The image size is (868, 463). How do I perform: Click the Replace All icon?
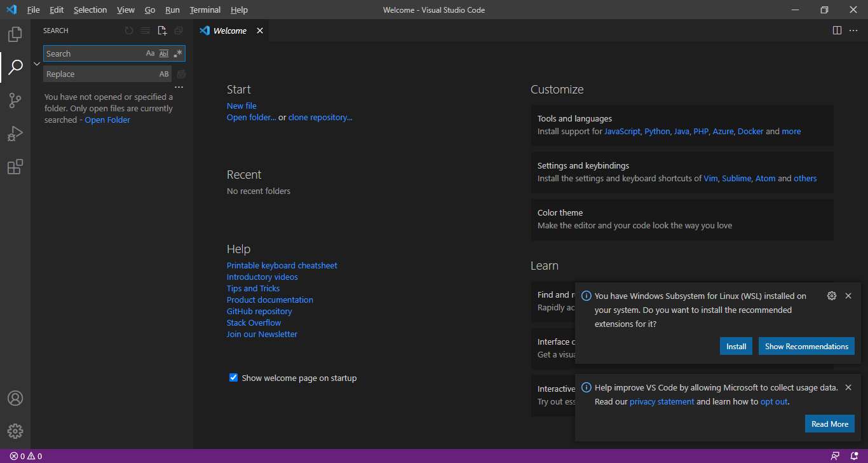[181, 74]
